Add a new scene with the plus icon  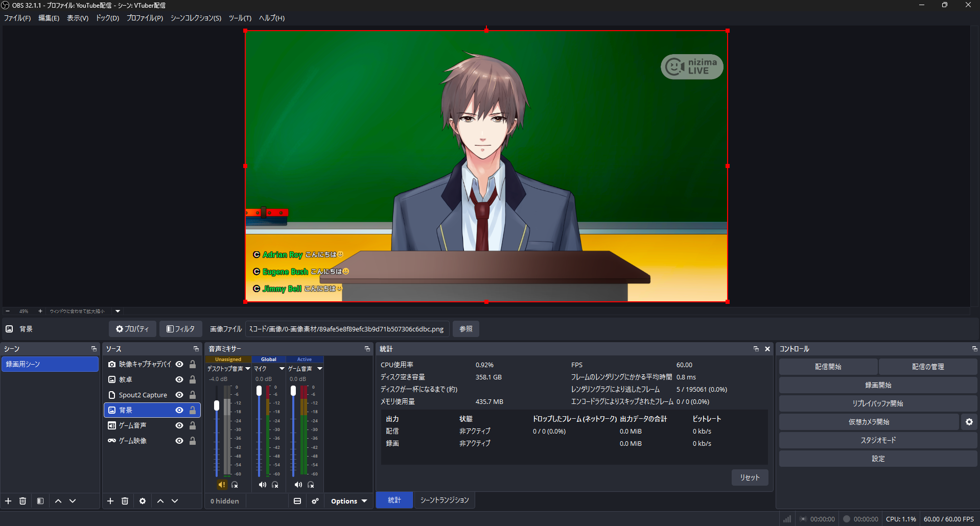tap(8, 501)
